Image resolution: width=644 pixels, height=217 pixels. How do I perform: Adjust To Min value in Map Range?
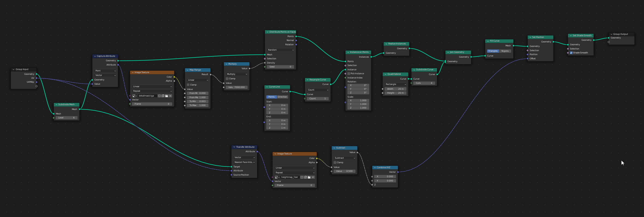[198, 101]
